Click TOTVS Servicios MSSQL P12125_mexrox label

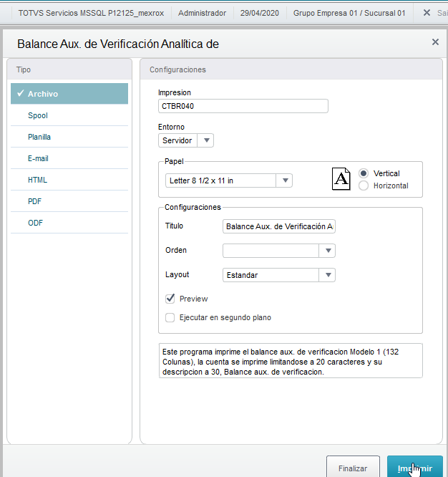91,13
